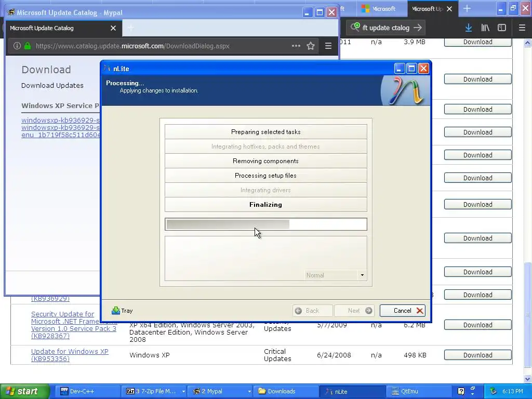Click the scrollbar up arrow in the main browser
Viewport: 532px width, 399px height.
click(528, 43)
